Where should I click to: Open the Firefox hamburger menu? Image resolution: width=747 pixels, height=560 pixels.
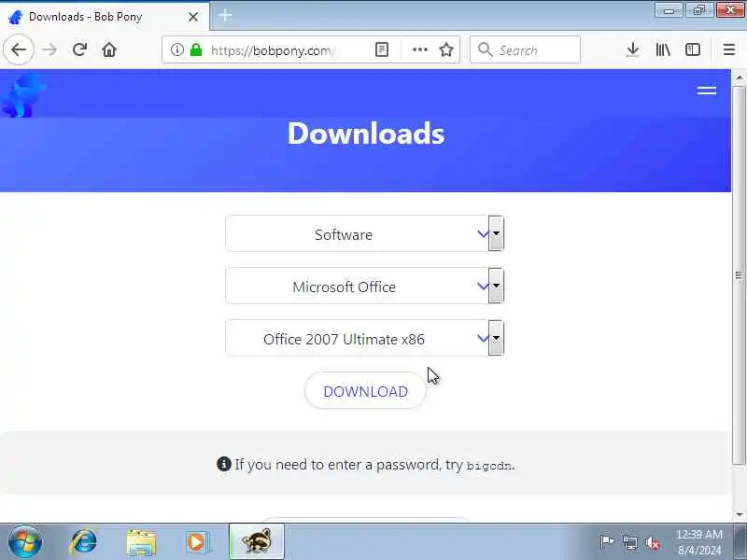[x=729, y=49]
